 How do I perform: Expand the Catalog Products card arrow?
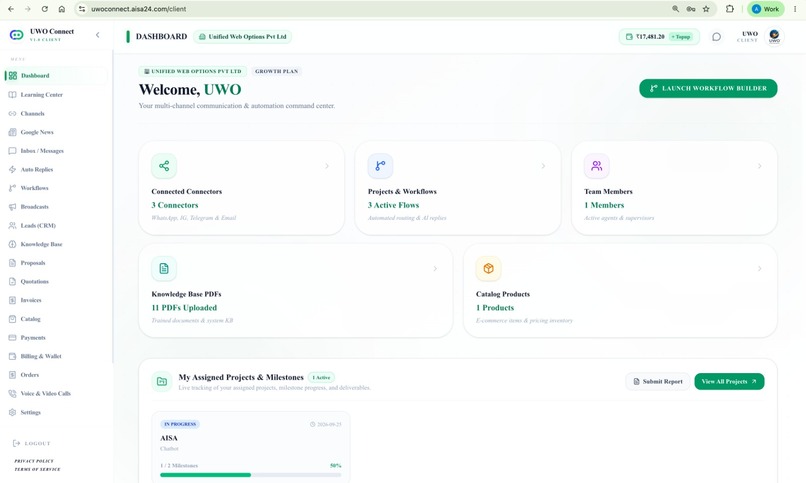tap(760, 269)
